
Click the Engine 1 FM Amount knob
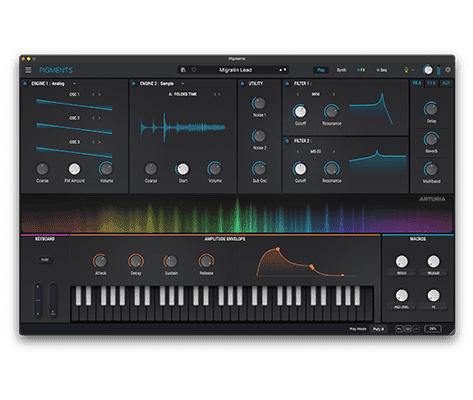(74, 169)
